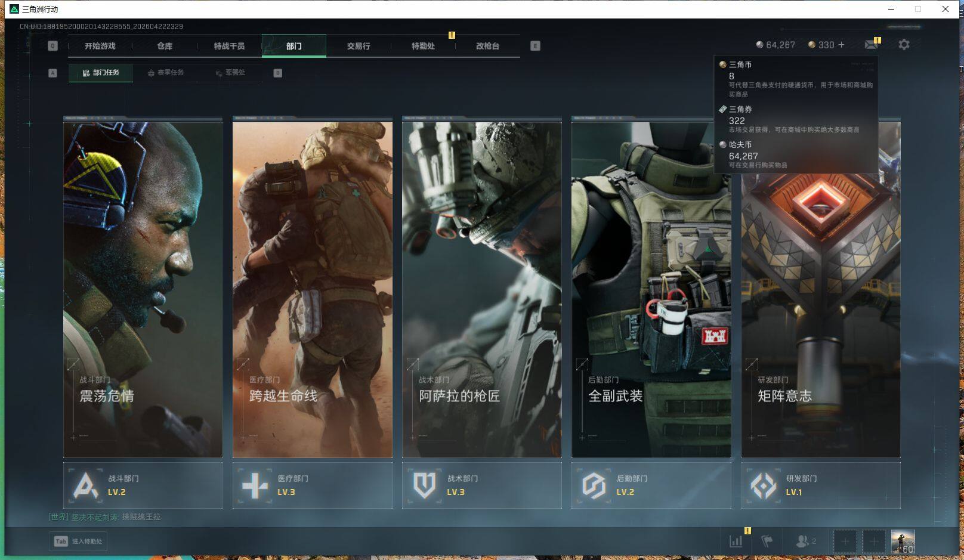964x560 pixels.
Task: Click the 开始游戏 tab
Action: click(100, 46)
